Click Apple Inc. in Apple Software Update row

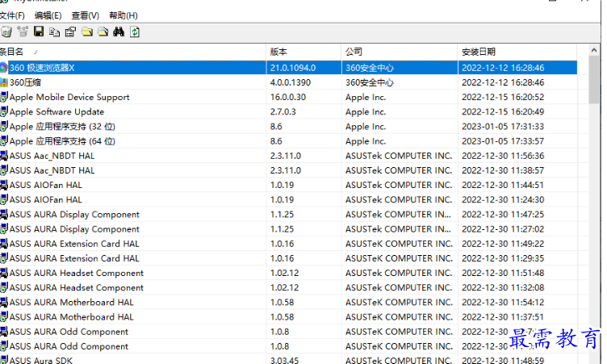point(366,112)
